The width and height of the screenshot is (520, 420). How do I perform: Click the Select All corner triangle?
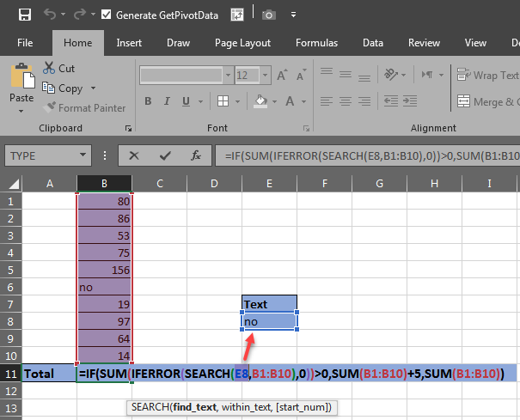tap(13, 183)
